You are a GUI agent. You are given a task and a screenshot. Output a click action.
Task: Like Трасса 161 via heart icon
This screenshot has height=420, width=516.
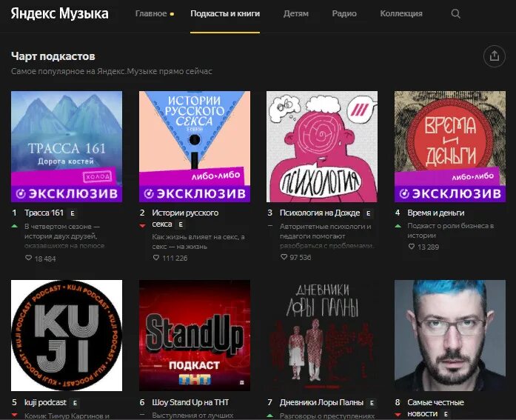29,258
